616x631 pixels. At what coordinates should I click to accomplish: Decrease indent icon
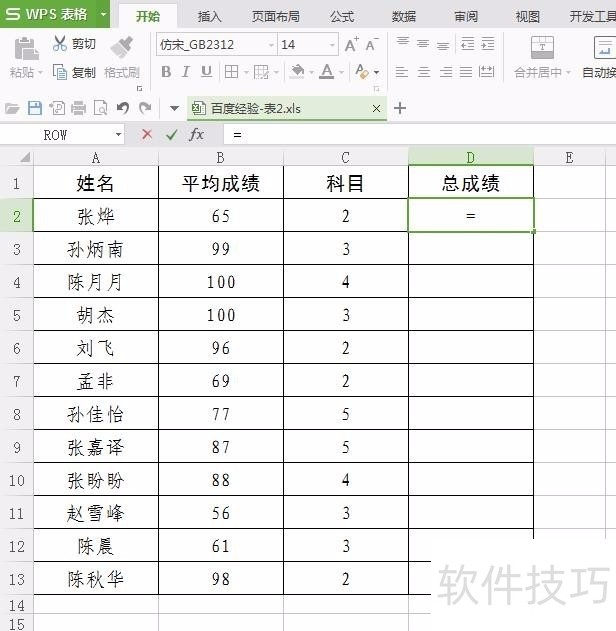[x=467, y=43]
